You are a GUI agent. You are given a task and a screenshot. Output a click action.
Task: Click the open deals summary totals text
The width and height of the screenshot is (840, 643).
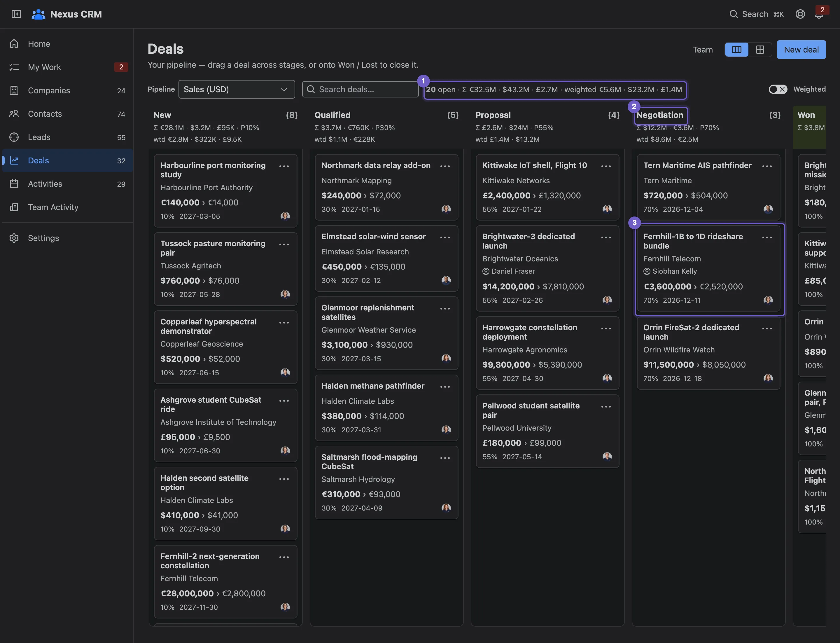click(554, 90)
